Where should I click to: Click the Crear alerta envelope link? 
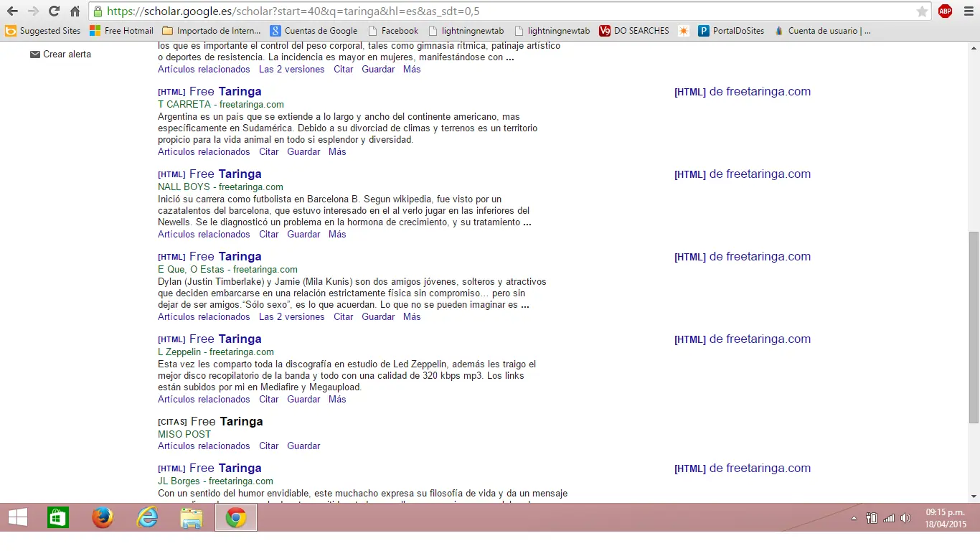coord(60,54)
